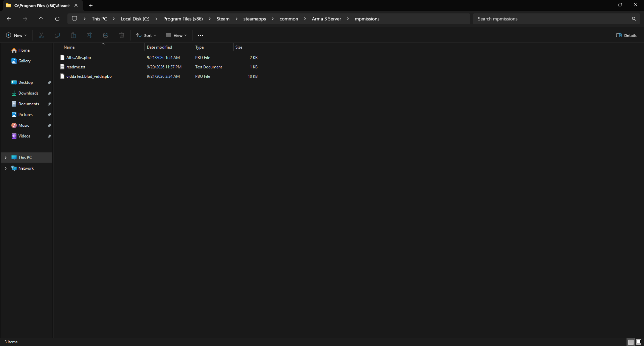
Task: Open the Sort dropdown
Action: pyautogui.click(x=146, y=35)
